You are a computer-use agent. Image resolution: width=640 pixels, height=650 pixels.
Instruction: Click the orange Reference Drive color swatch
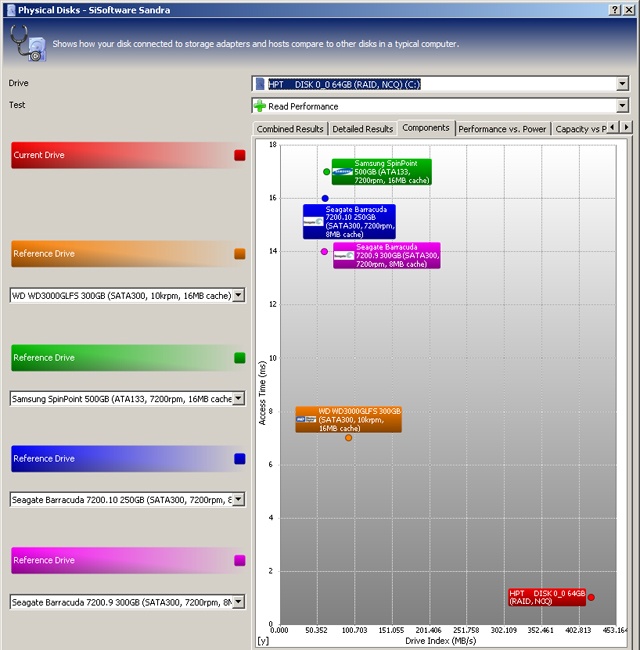[240, 254]
